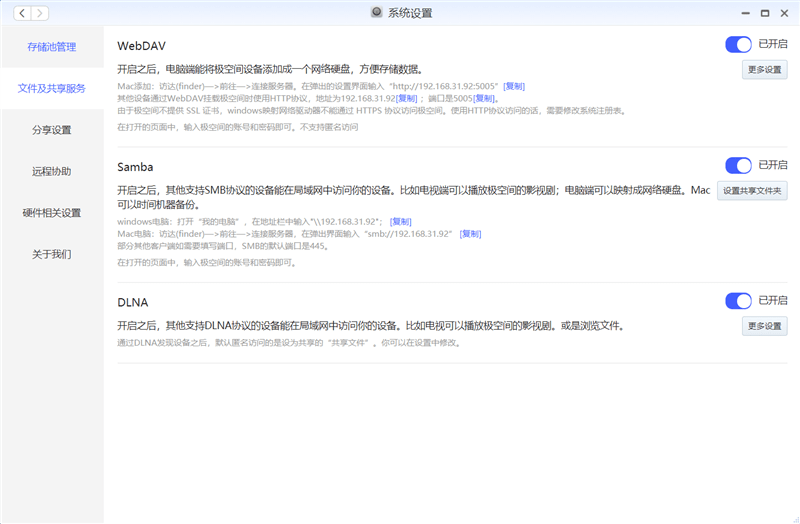Click the DLNA 共享文件 anonymous access note
The image size is (800, 524).
pyautogui.click(x=290, y=343)
